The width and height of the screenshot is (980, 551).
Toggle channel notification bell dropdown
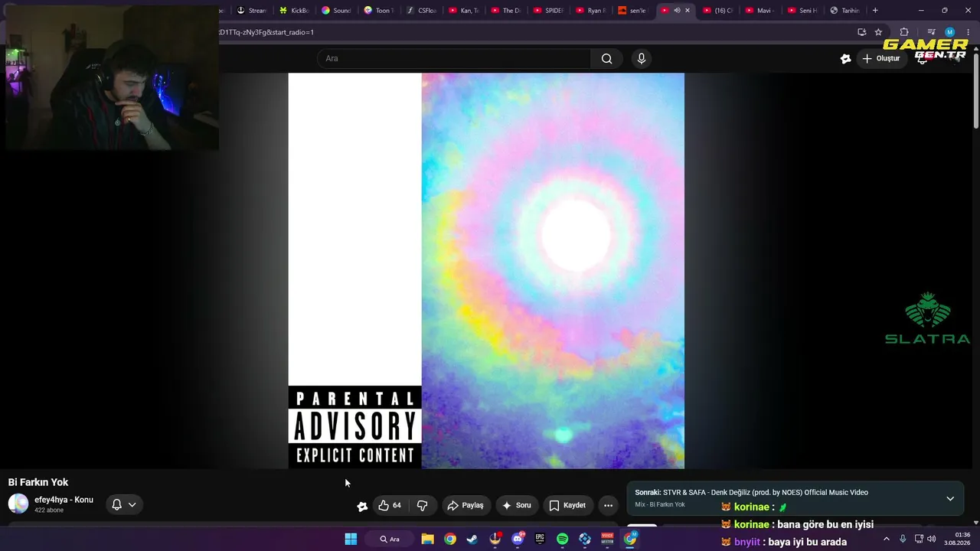(x=124, y=504)
